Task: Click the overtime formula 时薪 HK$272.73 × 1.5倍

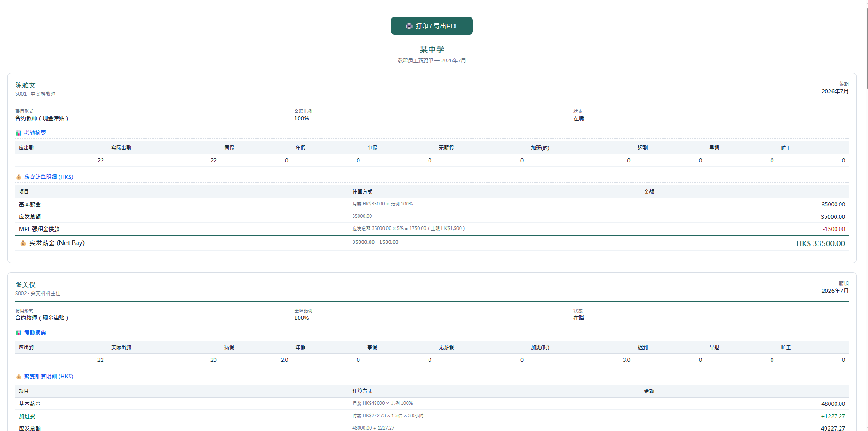Action: coord(388,416)
